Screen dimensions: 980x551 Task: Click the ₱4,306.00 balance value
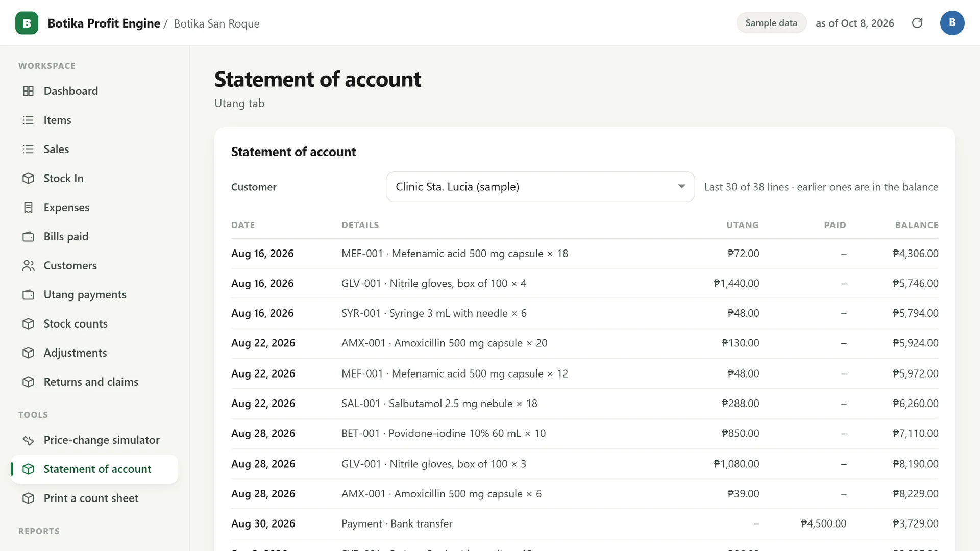click(915, 254)
